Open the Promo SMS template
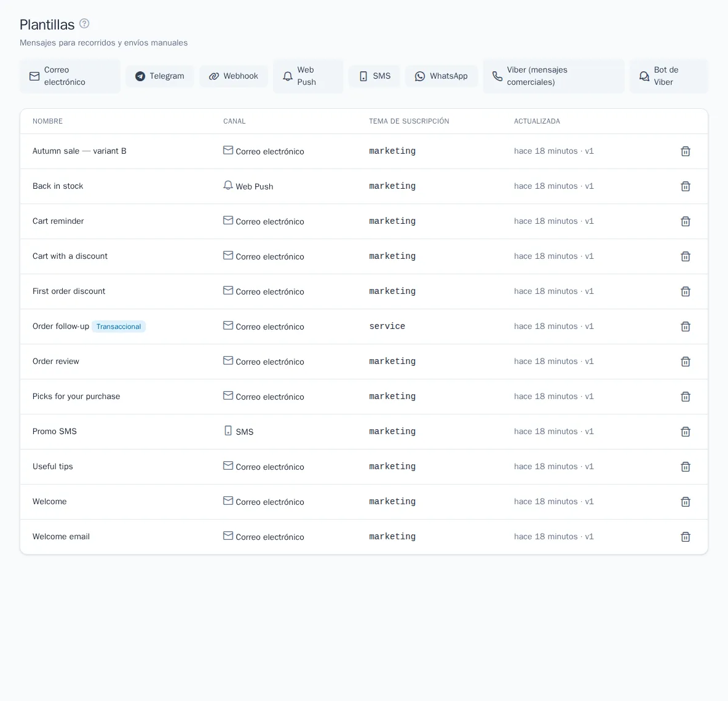This screenshot has height=701, width=728. click(55, 431)
